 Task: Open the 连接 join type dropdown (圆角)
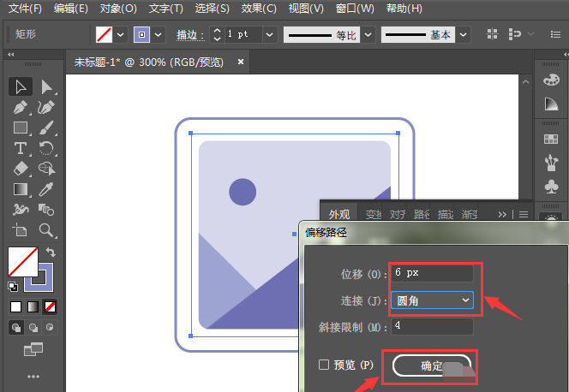click(432, 300)
